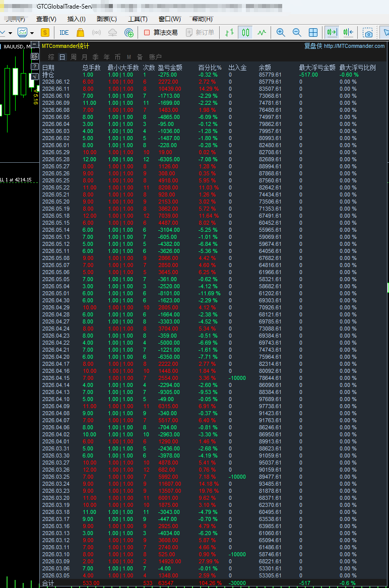
Task: Click the 持仓 position row label
Action: point(48,75)
